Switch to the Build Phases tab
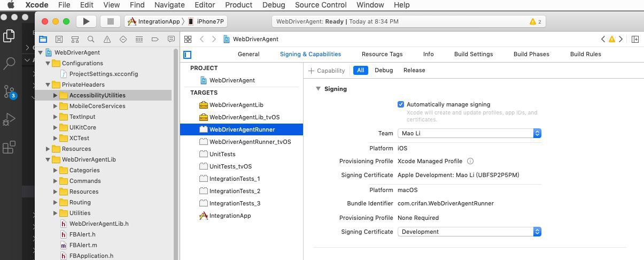Image resolution: width=644 pixels, height=260 pixels. 531,54
